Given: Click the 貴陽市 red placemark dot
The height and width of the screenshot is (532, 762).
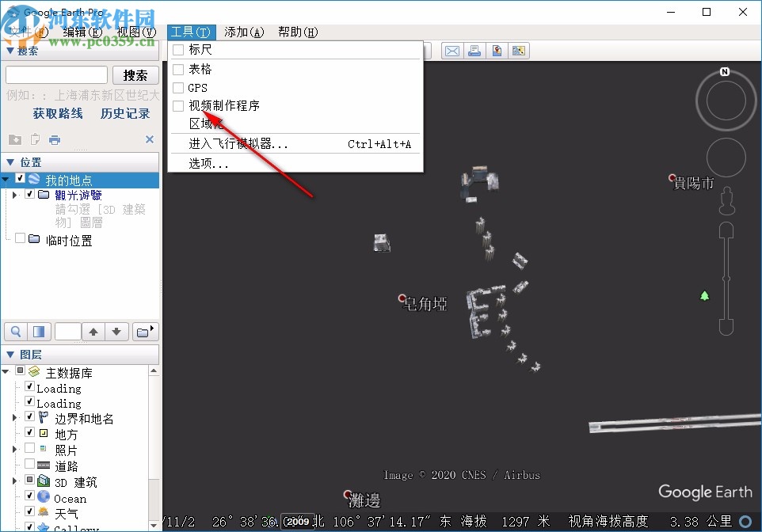Looking at the screenshot, I should [672, 178].
